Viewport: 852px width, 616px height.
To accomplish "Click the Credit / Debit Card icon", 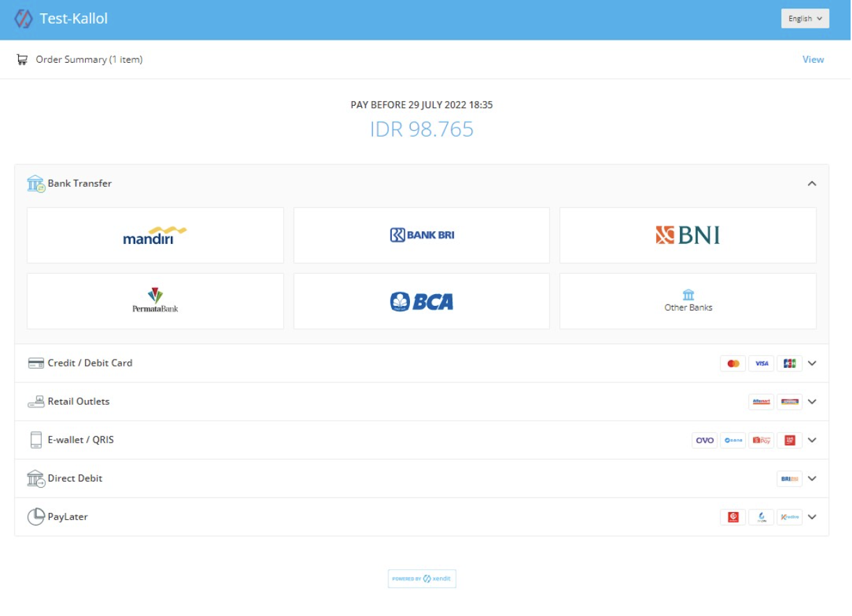I will [x=36, y=363].
